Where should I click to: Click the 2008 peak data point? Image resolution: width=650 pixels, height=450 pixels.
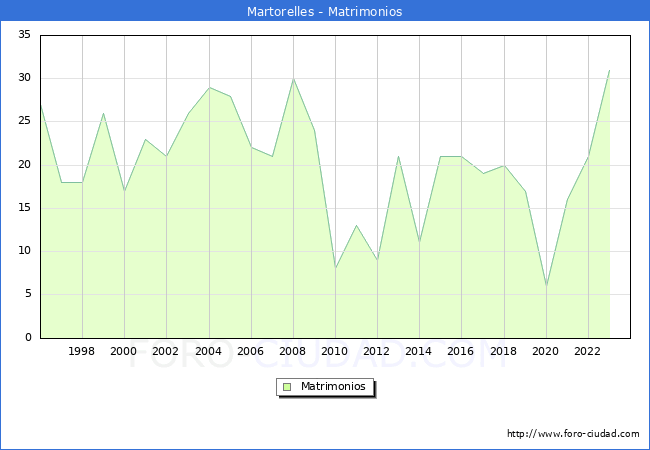coord(293,79)
